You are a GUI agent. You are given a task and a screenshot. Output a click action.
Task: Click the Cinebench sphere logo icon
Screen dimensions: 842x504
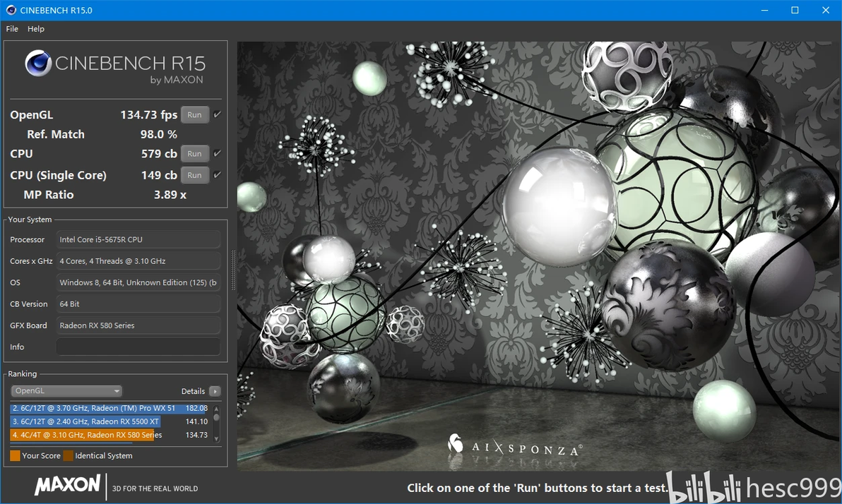pos(38,64)
